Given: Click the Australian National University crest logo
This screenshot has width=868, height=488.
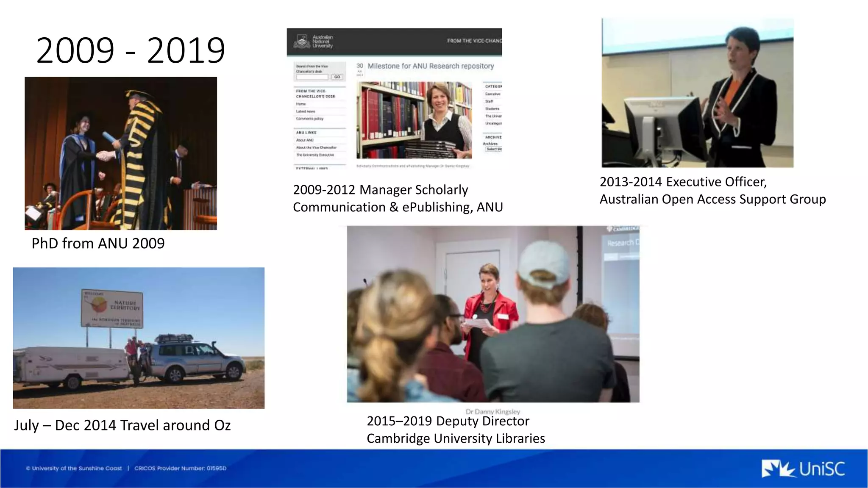Looking at the screenshot, I should point(302,42).
